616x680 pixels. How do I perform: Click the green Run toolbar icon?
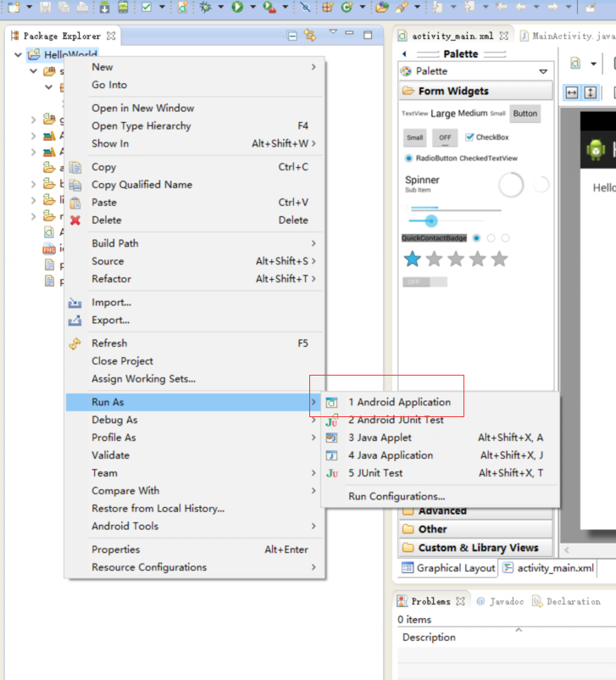238,7
